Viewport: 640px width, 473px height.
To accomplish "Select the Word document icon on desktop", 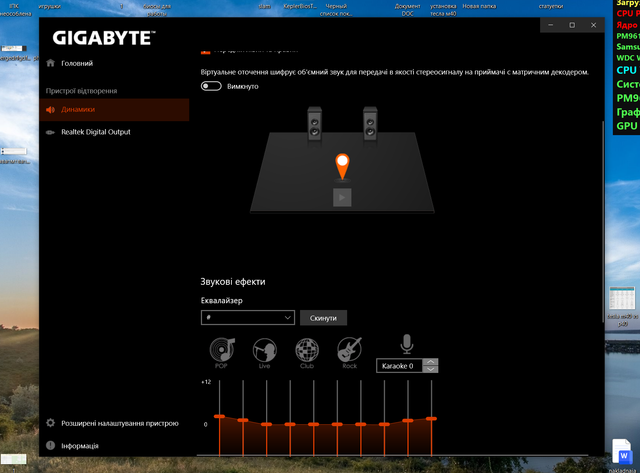I will point(622,451).
